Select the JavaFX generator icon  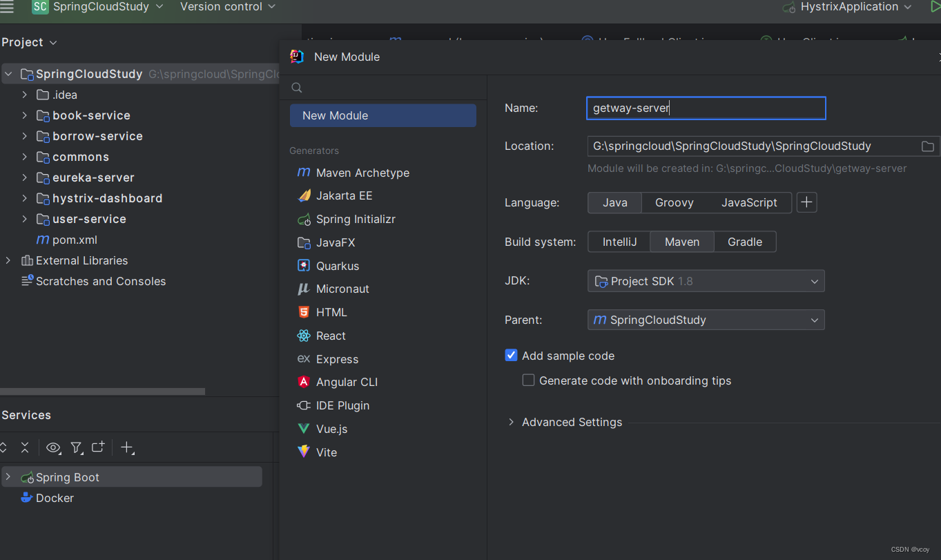(x=304, y=243)
